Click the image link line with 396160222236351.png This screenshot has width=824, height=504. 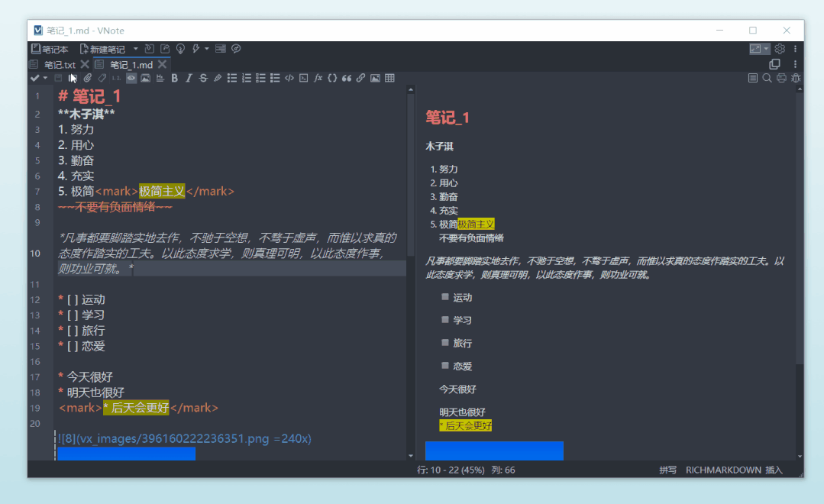pos(185,438)
